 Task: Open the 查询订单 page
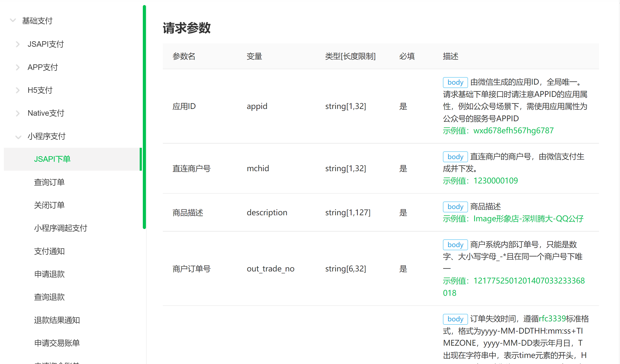(x=49, y=182)
